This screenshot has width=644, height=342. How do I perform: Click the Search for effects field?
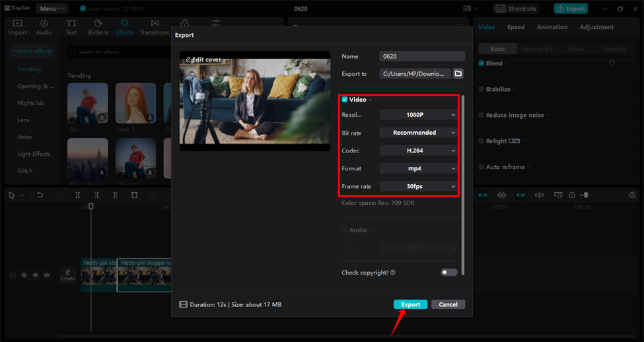pos(119,52)
